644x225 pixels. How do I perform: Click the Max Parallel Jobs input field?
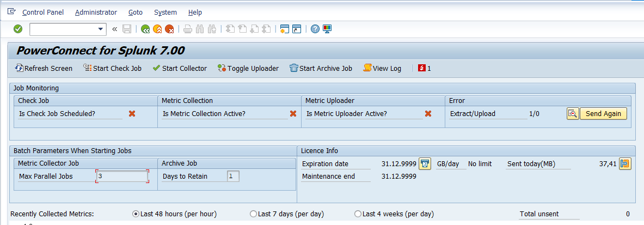(122, 176)
